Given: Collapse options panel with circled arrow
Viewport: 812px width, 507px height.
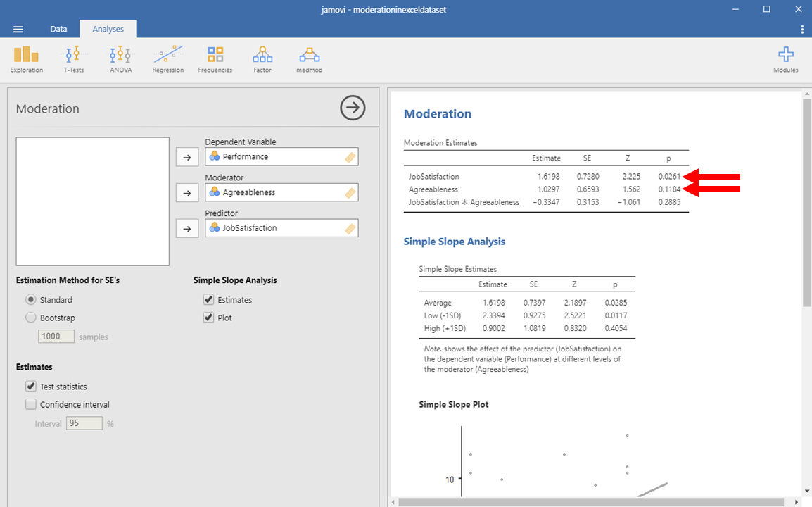Looking at the screenshot, I should point(353,108).
